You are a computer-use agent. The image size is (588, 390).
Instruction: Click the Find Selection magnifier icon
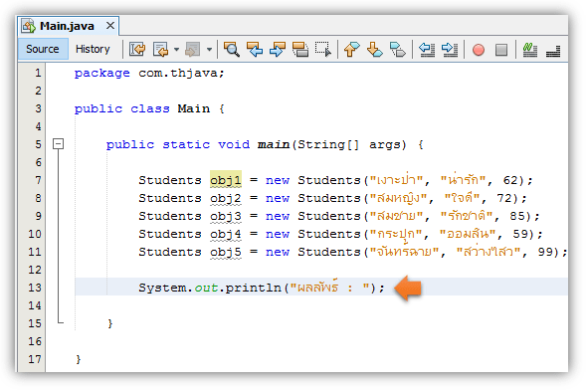(x=232, y=49)
